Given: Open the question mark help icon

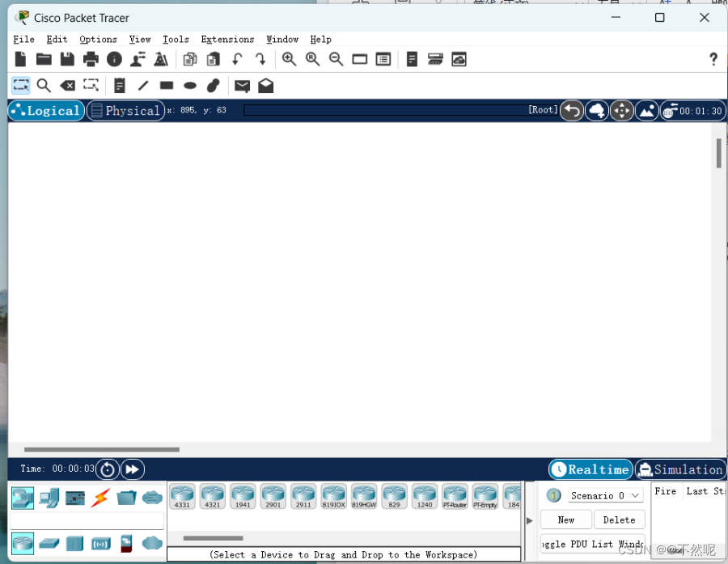Looking at the screenshot, I should pos(713,59).
